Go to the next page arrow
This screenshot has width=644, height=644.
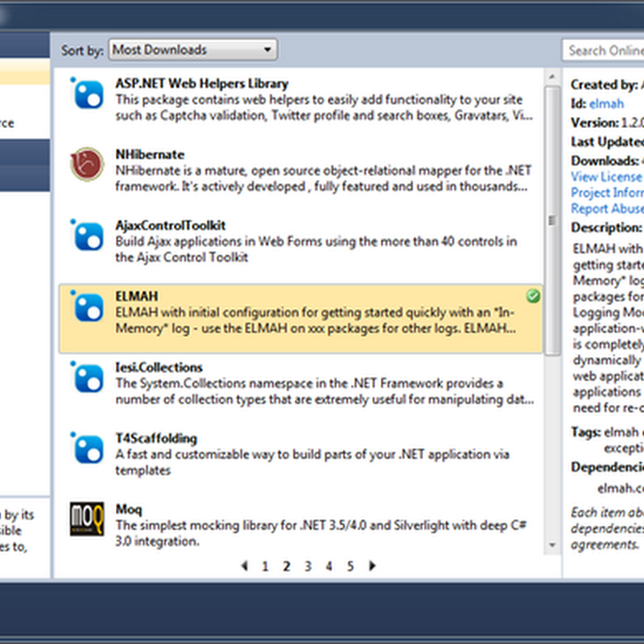pos(372,566)
